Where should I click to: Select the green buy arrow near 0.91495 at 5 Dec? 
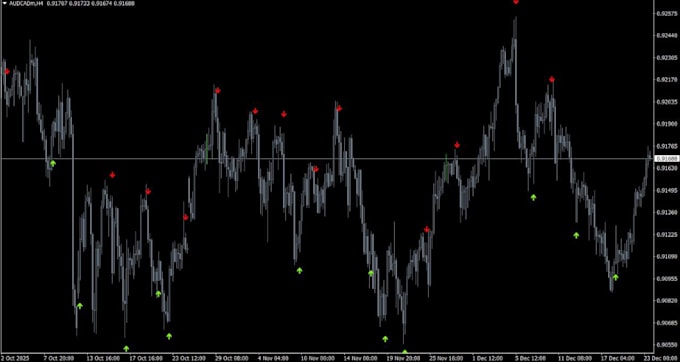click(533, 198)
